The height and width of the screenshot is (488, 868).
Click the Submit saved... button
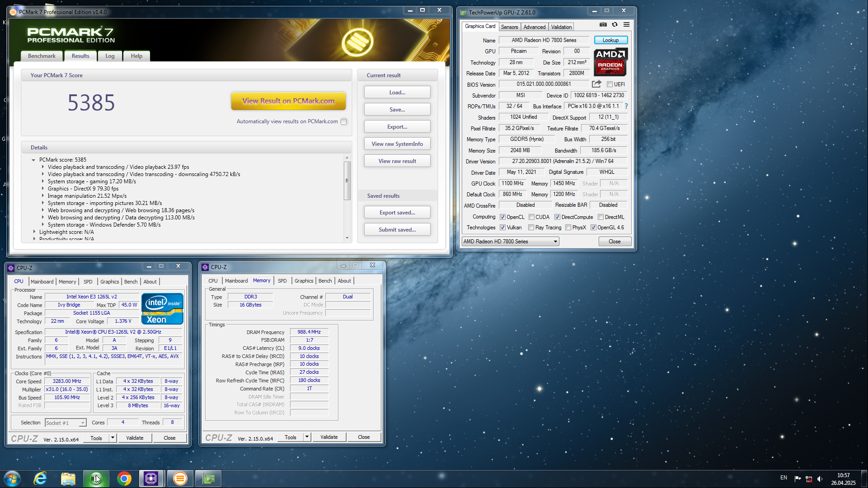397,230
